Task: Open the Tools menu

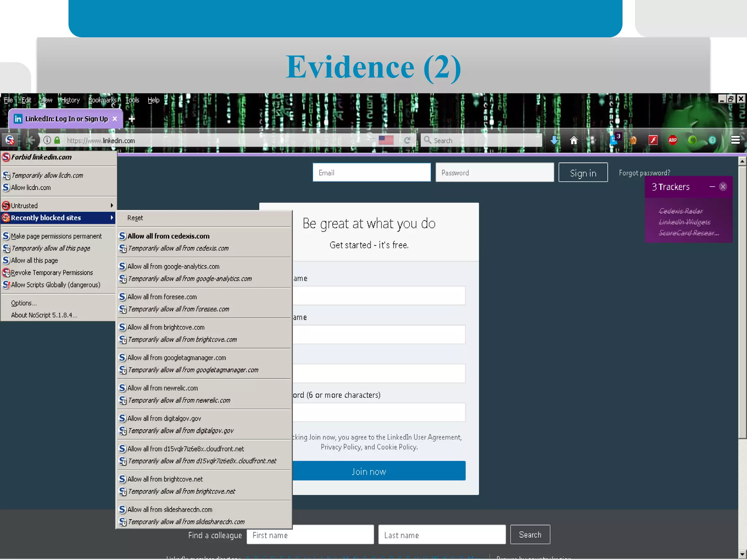Action: coord(132,100)
